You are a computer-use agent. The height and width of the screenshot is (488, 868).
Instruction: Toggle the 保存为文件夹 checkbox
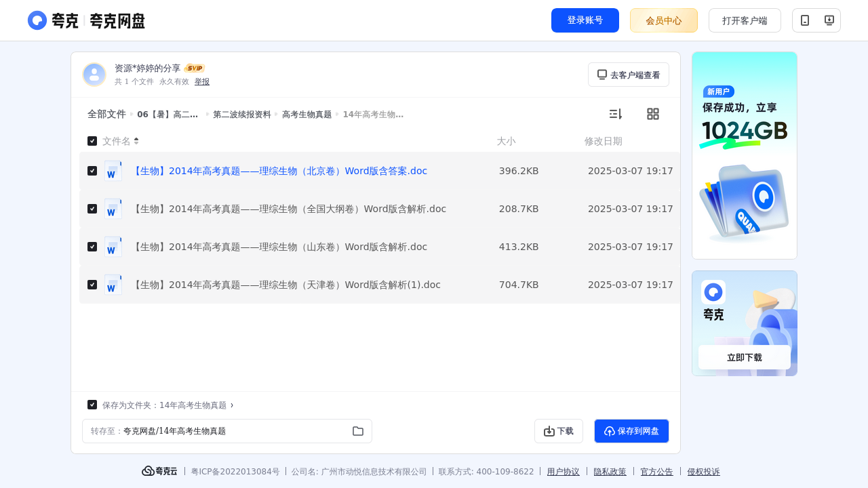click(x=92, y=405)
